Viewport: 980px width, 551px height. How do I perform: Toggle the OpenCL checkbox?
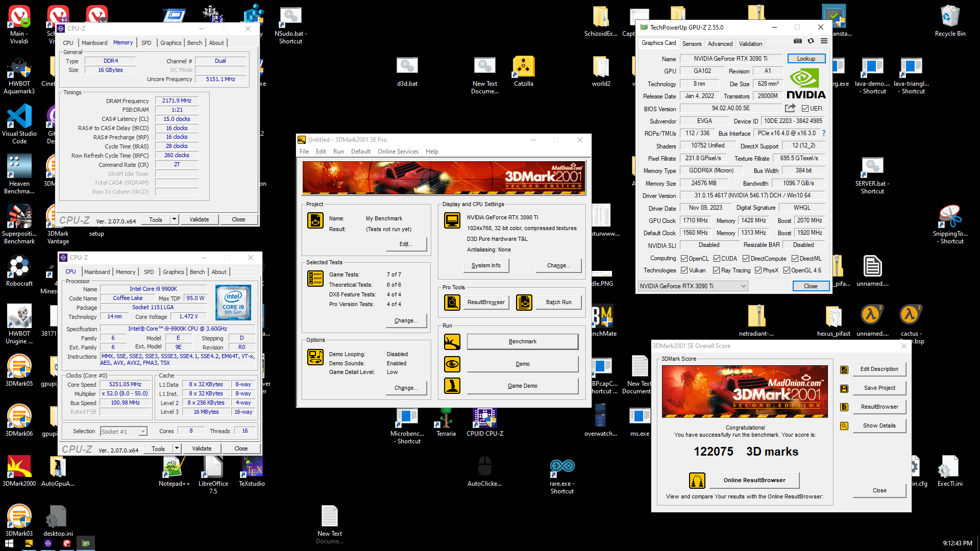(684, 259)
